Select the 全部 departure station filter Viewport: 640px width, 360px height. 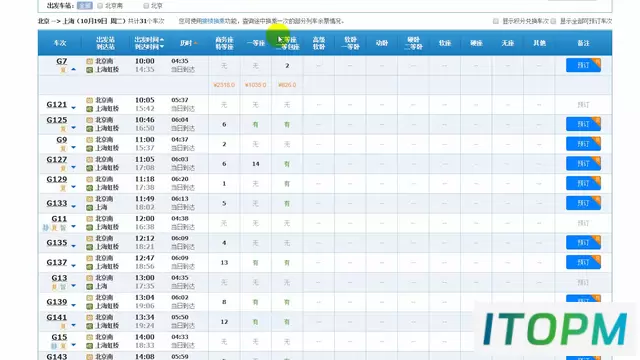coord(84,6)
